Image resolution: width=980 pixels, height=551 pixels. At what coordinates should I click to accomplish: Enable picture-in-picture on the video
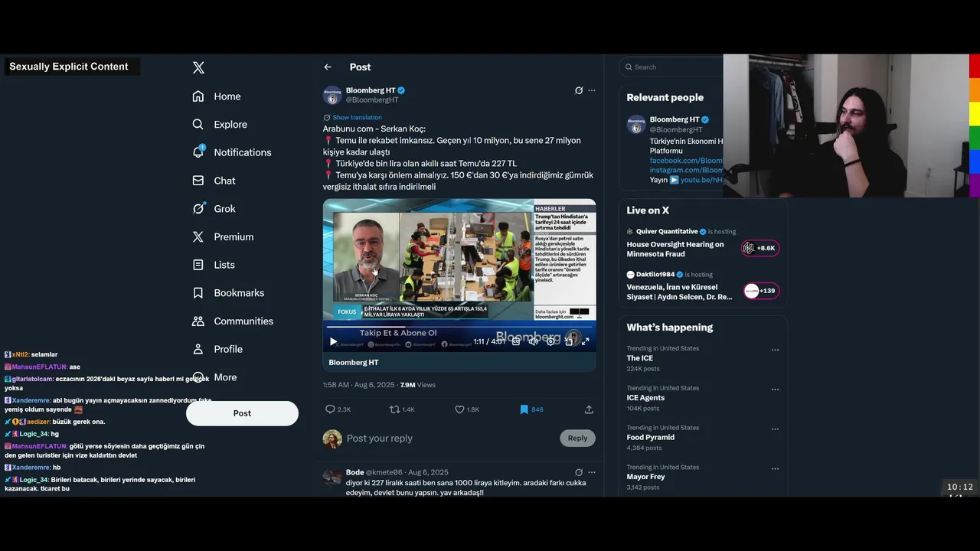(568, 341)
